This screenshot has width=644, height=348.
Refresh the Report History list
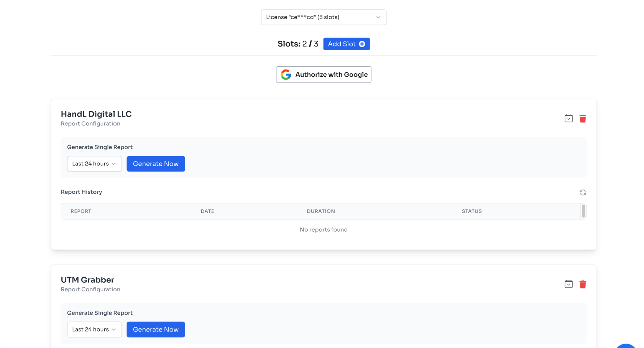pyautogui.click(x=583, y=193)
